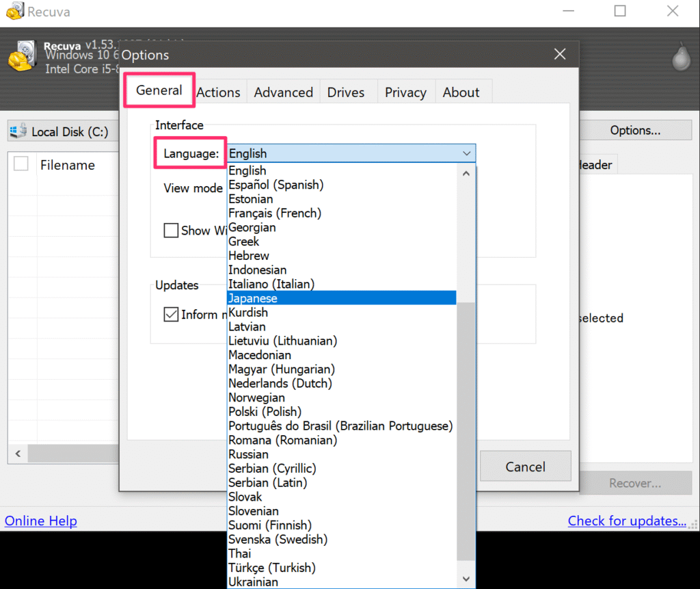Viewport: 700px width, 589px height.
Task: Open the Local Disk (C:) drive selector
Action: [x=64, y=131]
